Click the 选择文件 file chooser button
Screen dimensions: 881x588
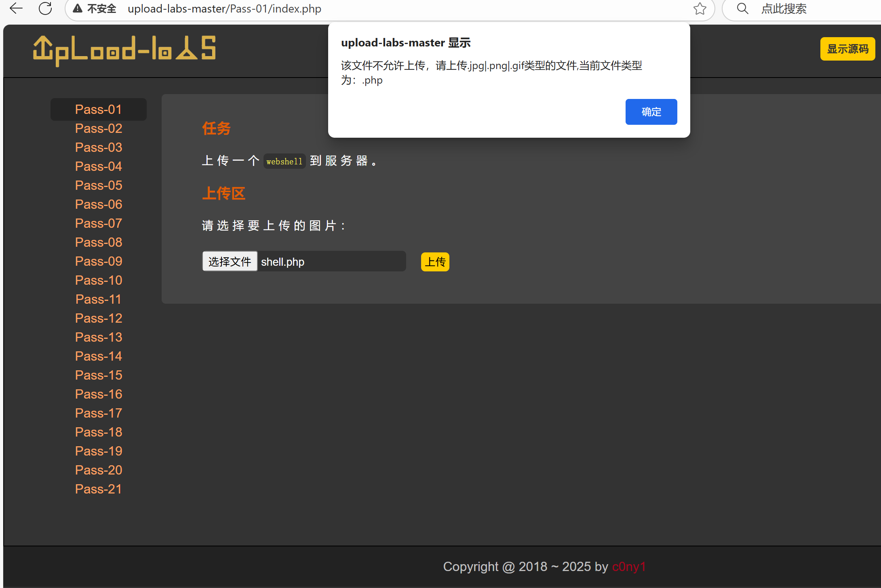(230, 262)
